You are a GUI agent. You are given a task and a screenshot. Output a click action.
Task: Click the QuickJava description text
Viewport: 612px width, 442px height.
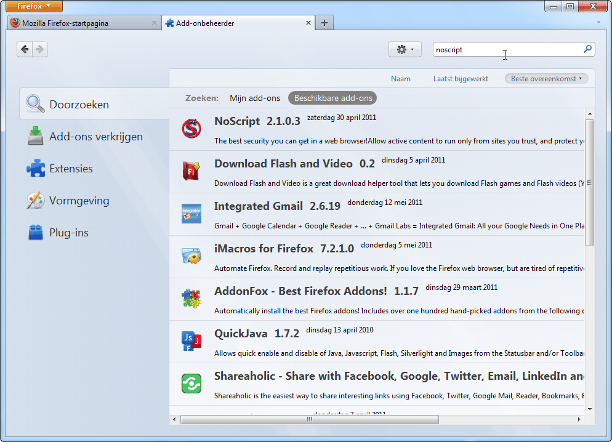(x=399, y=353)
